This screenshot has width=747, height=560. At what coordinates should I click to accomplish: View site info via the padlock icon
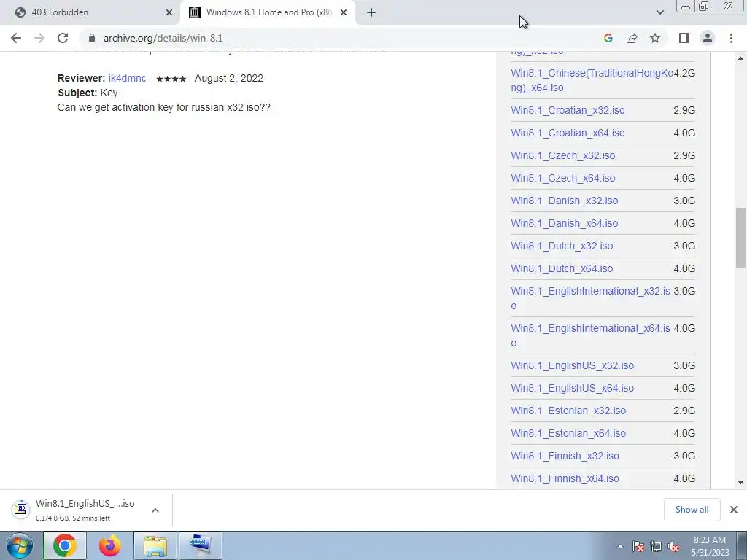point(91,38)
